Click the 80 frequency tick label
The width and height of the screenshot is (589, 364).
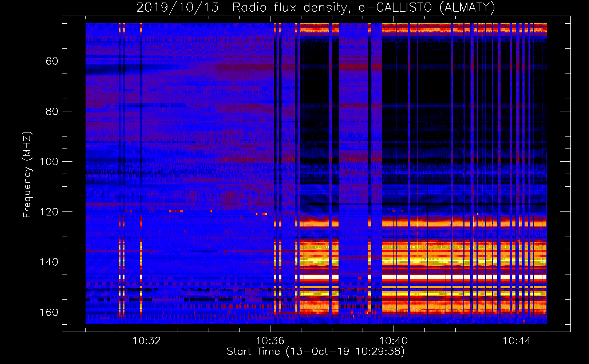tap(52, 111)
